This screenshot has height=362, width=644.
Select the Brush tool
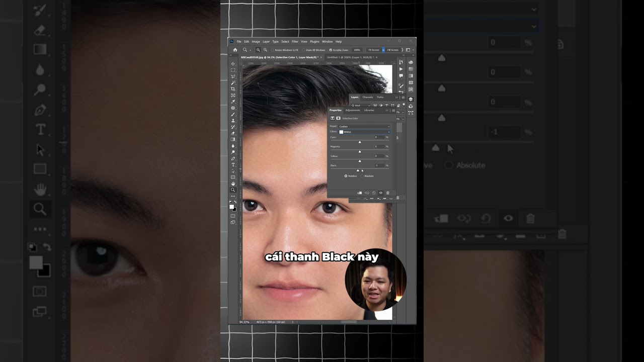(x=233, y=114)
